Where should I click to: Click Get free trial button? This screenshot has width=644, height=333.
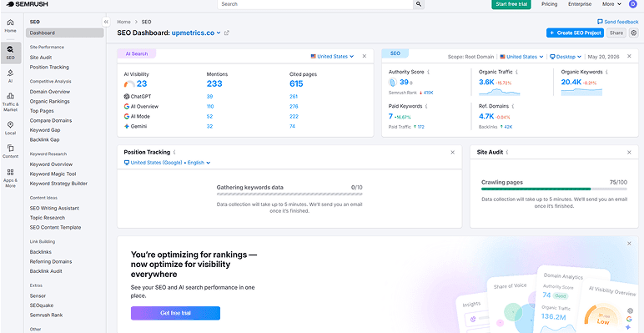coord(175,313)
